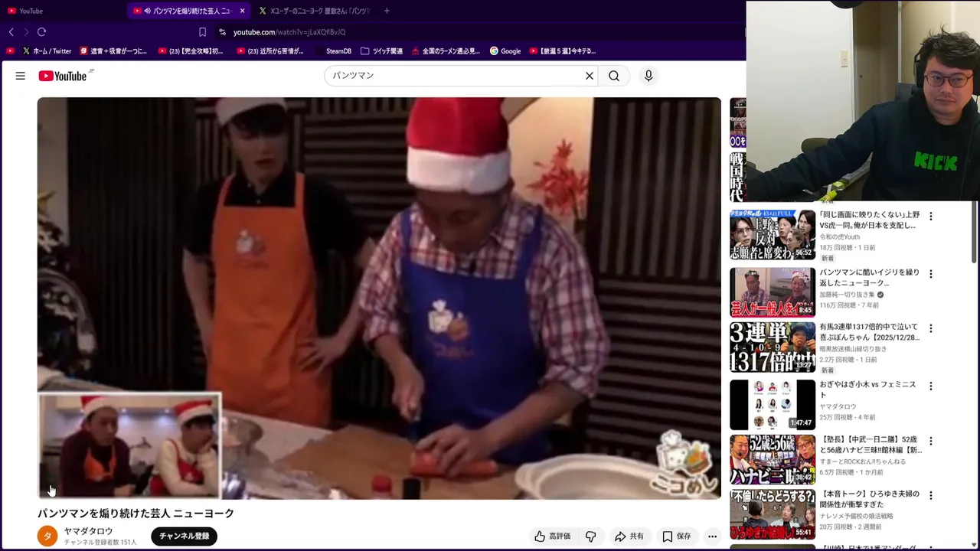Open options menu for ひろゆき夫婦 video

tap(931, 495)
